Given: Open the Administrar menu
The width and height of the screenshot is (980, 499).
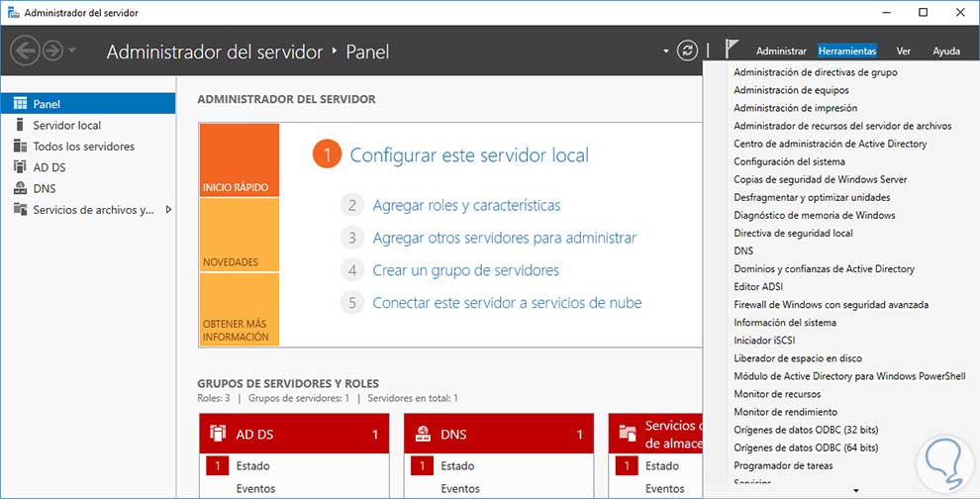Looking at the screenshot, I should (781, 51).
